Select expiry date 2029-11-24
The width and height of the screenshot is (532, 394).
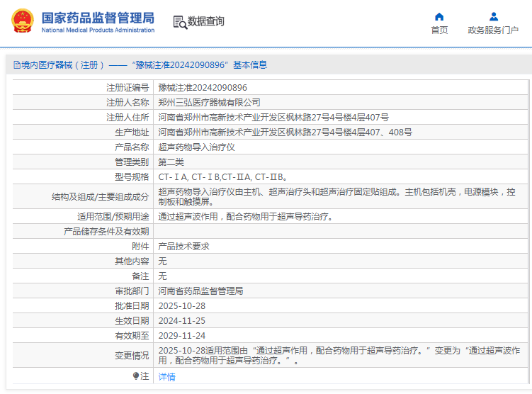pyautogui.click(x=182, y=336)
